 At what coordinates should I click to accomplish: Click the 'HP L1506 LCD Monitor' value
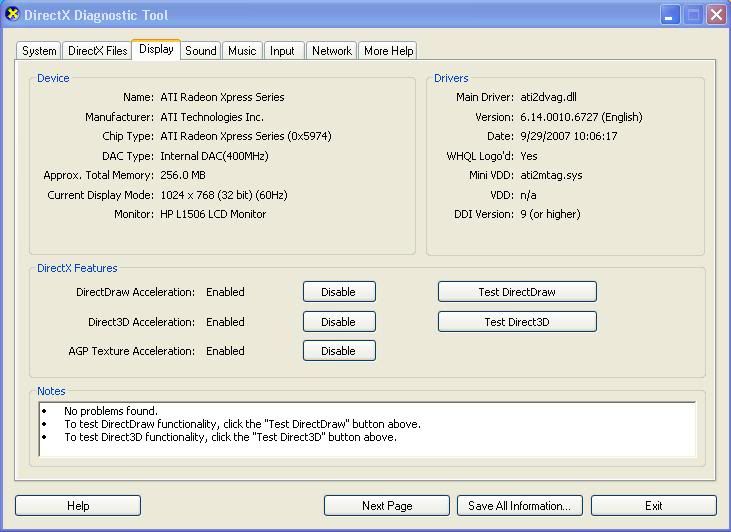[213, 214]
